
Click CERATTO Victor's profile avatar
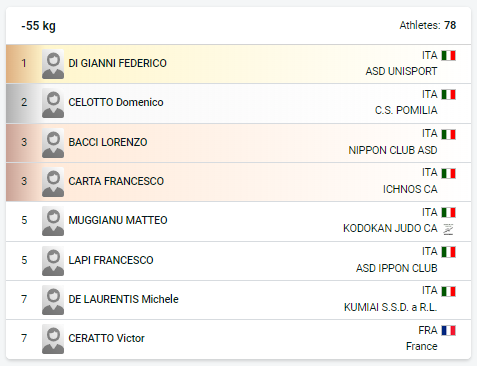(53, 339)
